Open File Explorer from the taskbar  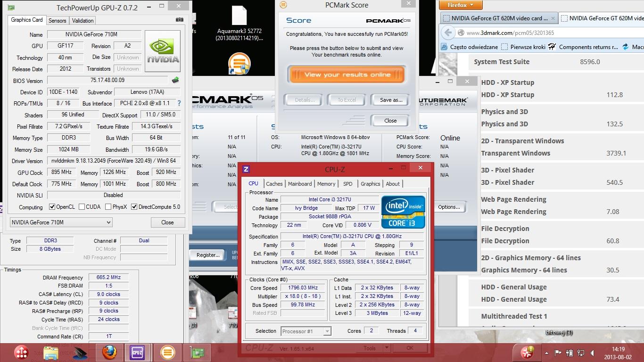(51, 353)
